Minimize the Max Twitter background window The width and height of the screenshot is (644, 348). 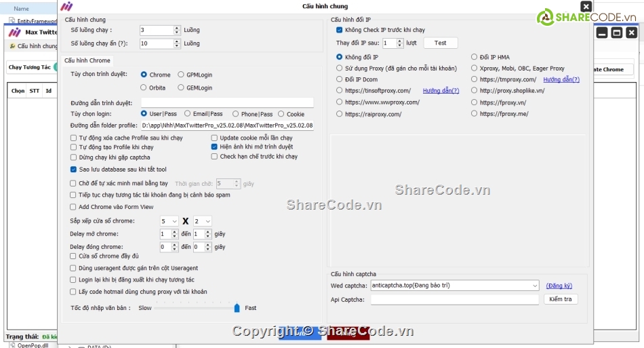point(602,33)
